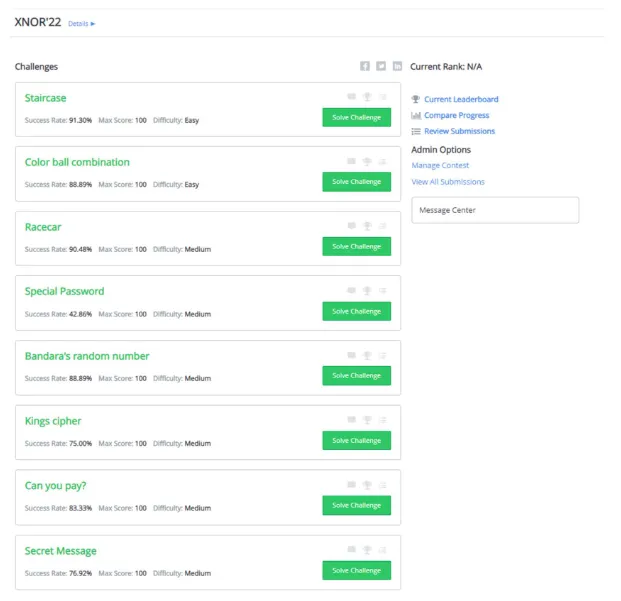Open submissions list icon on Staircase card
Image resolution: width=621 pixels, height=601 pixels.
tap(383, 97)
